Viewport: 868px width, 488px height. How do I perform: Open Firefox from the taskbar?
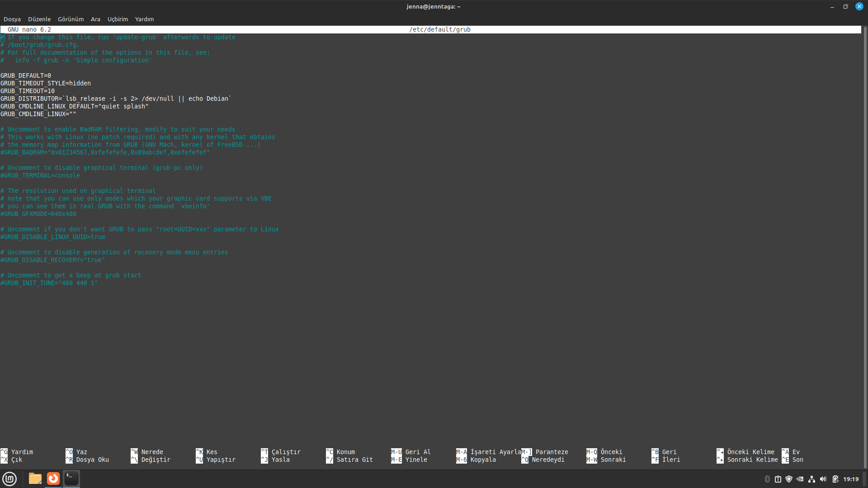pos(53,479)
